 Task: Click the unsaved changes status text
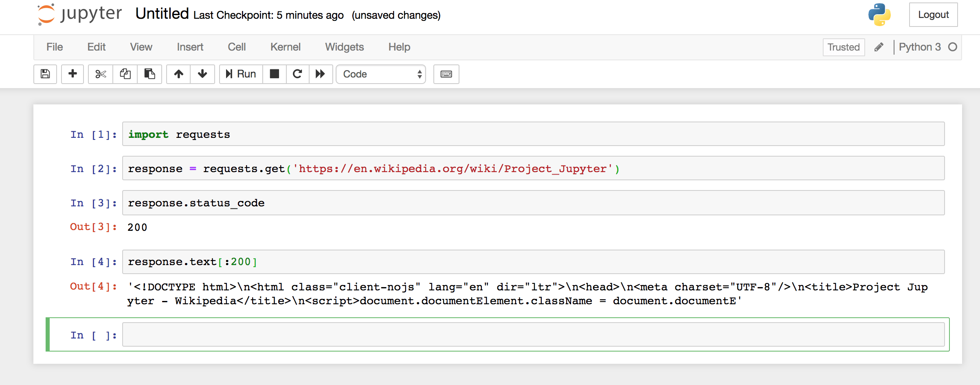tap(396, 15)
